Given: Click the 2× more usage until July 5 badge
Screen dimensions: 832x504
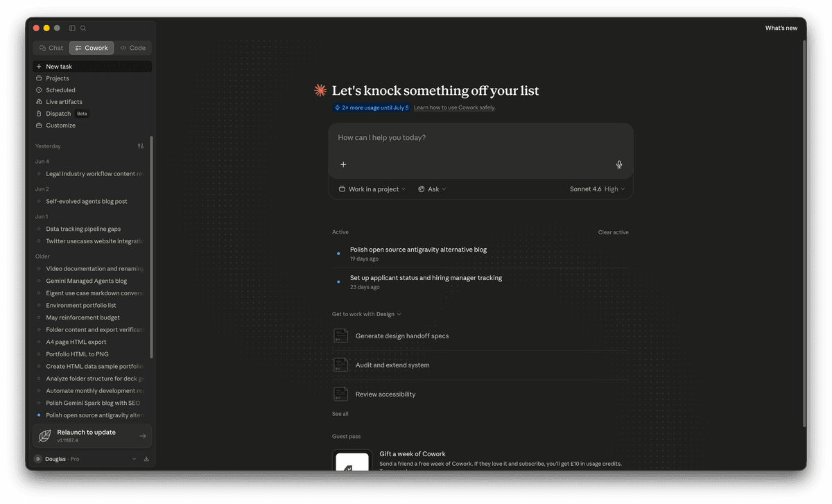Looking at the screenshot, I should point(372,107).
